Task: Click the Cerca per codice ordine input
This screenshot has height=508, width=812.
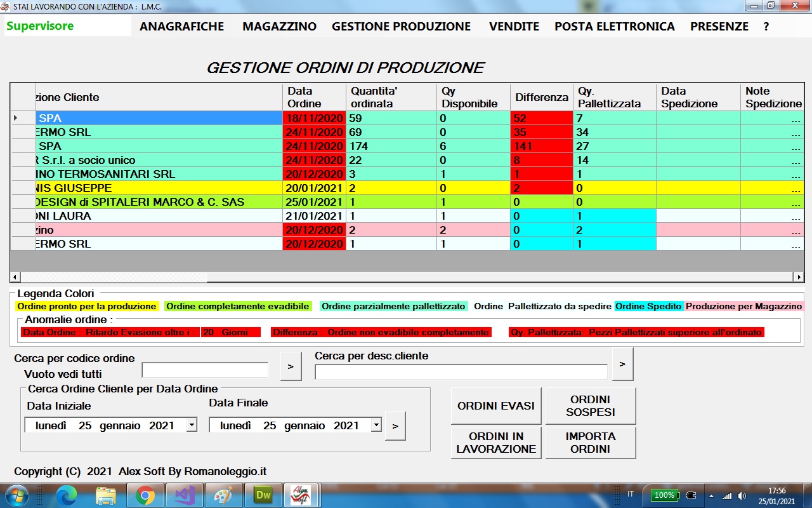Action: coord(205,370)
